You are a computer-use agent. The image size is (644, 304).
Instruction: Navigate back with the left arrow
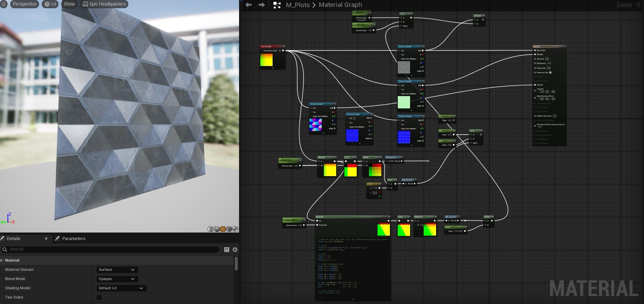(x=249, y=5)
